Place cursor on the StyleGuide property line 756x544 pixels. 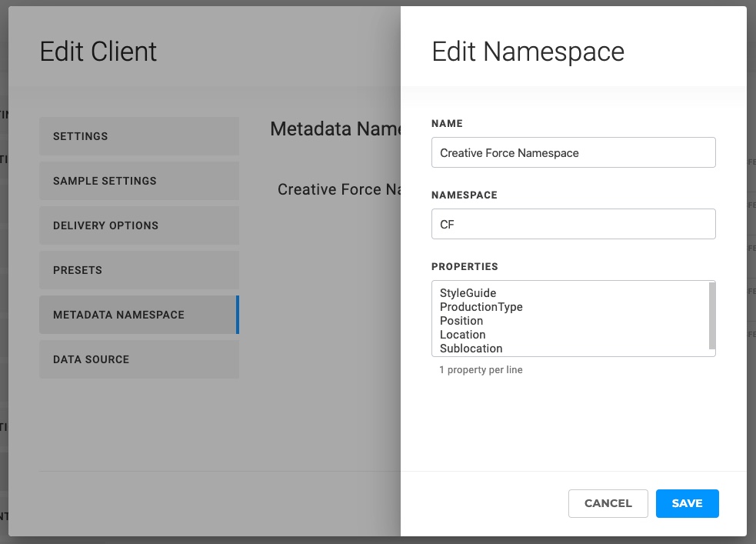click(x=468, y=293)
